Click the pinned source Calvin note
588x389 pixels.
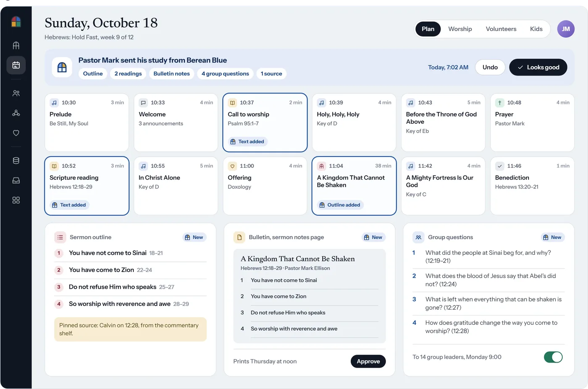coord(131,329)
